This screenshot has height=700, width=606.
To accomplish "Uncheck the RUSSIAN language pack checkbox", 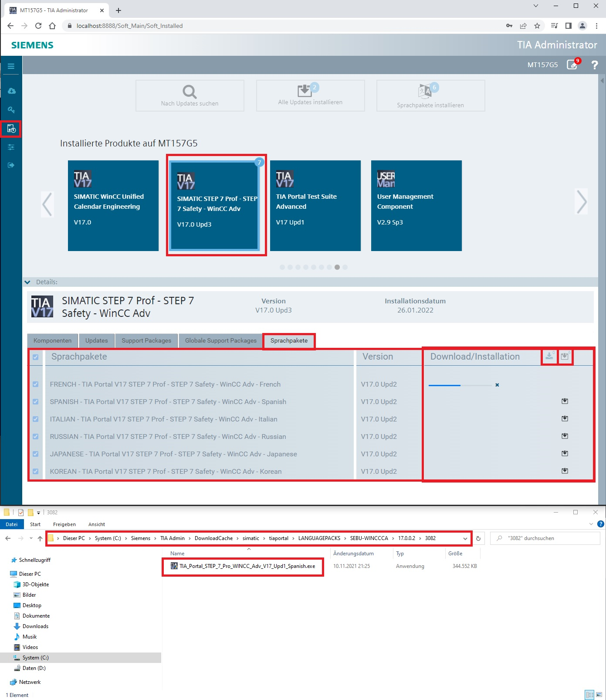I will click(x=36, y=436).
